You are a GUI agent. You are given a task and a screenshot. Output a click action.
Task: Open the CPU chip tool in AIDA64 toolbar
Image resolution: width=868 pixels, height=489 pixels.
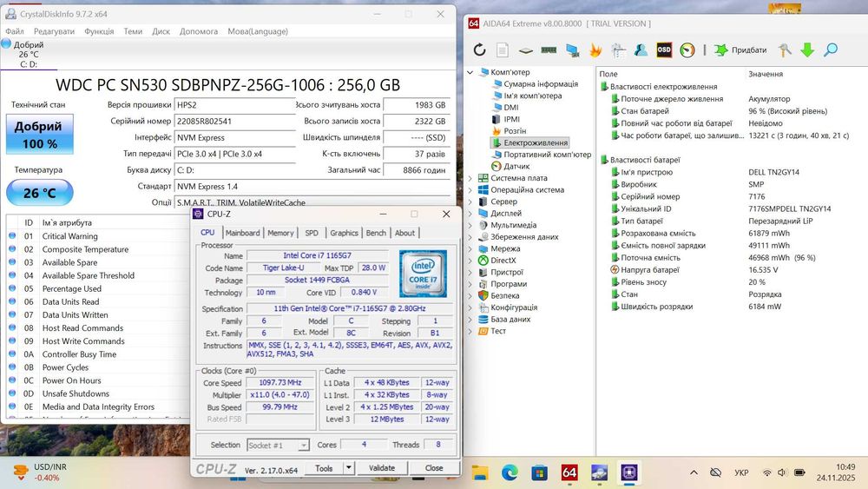coord(526,50)
